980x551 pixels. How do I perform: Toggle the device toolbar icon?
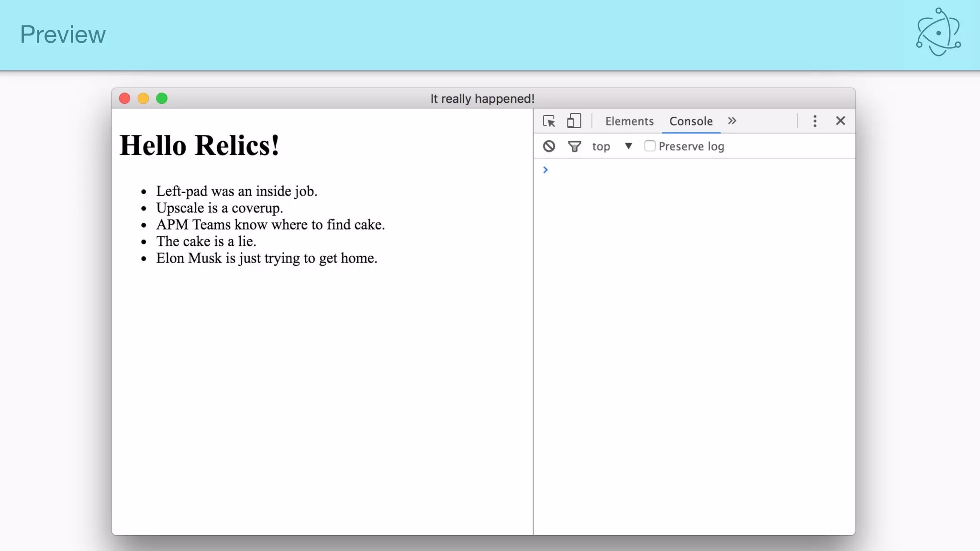click(x=574, y=121)
